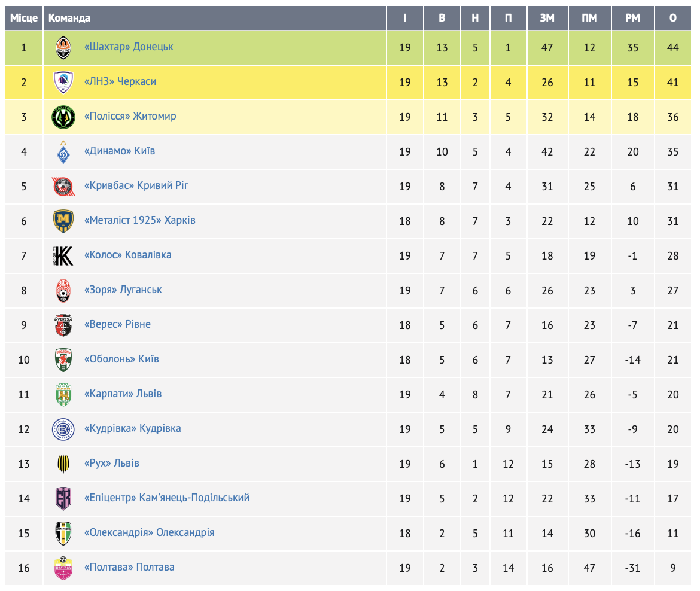This screenshot has width=700, height=591.
Task: Click the «Місце» column header
Action: [24, 18]
